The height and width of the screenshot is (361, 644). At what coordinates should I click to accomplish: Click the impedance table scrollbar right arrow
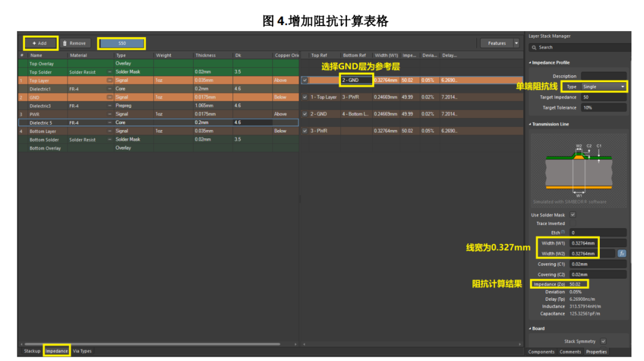(x=520, y=344)
